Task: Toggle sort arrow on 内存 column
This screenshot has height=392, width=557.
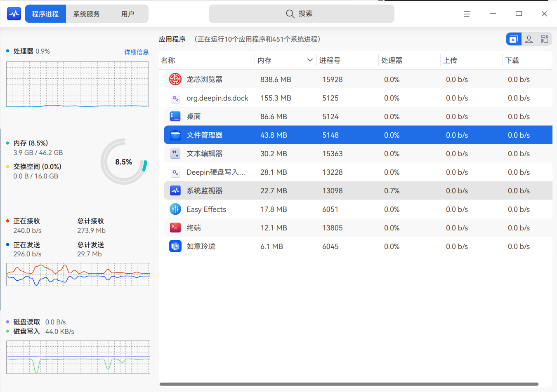Action: (x=310, y=60)
